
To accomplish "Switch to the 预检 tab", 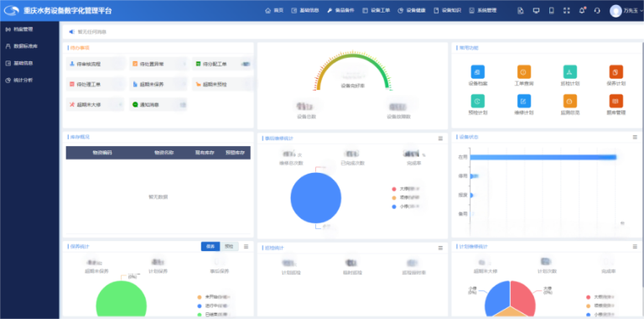I will pyautogui.click(x=229, y=246).
